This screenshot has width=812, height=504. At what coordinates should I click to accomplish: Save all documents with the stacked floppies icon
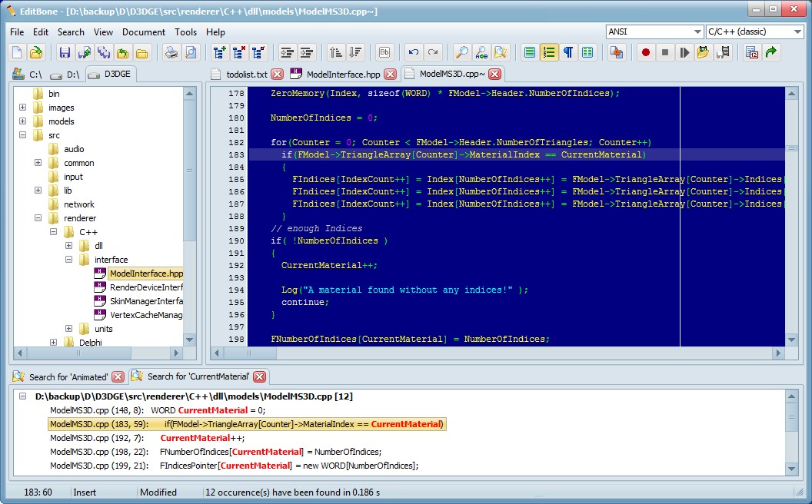tap(104, 52)
